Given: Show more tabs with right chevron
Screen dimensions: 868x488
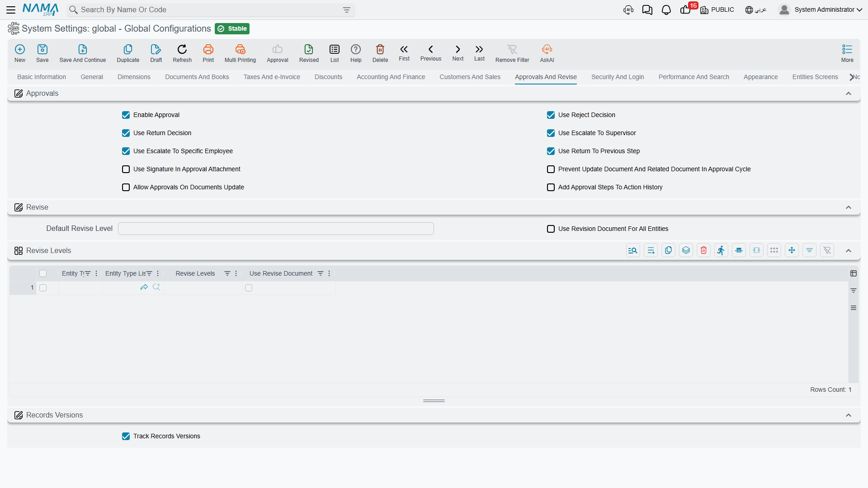Looking at the screenshot, I should coord(852,77).
